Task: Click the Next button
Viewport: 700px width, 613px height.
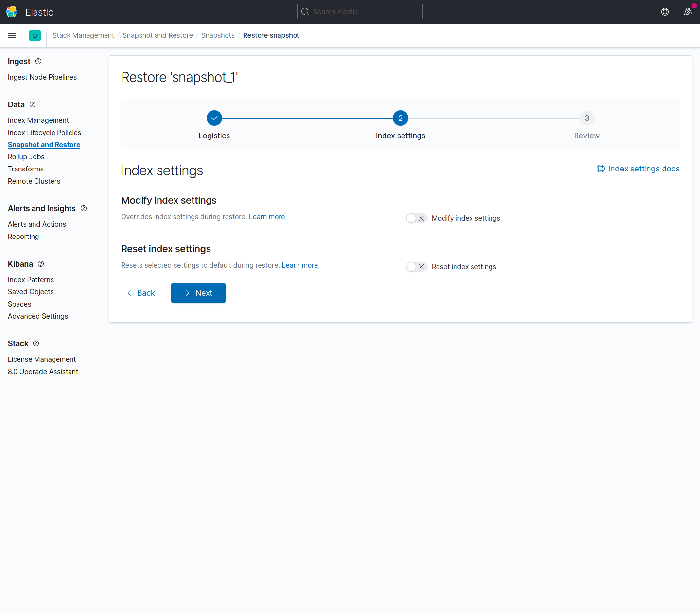Action: [198, 293]
